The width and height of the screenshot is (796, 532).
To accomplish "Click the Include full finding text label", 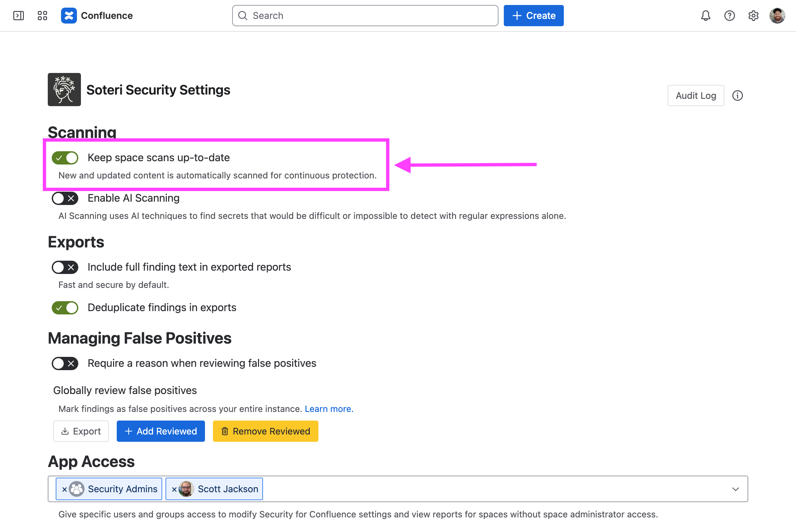I will [189, 267].
